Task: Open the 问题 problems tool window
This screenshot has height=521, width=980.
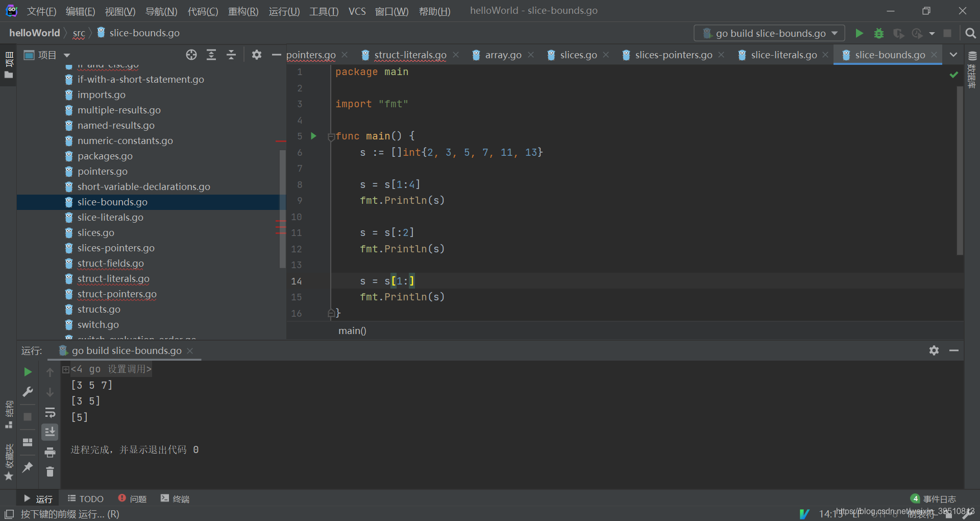Action: tap(132, 499)
